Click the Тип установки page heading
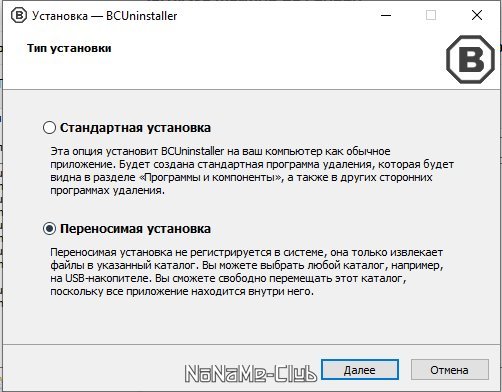Screen dimensions: 502x392 point(69,48)
